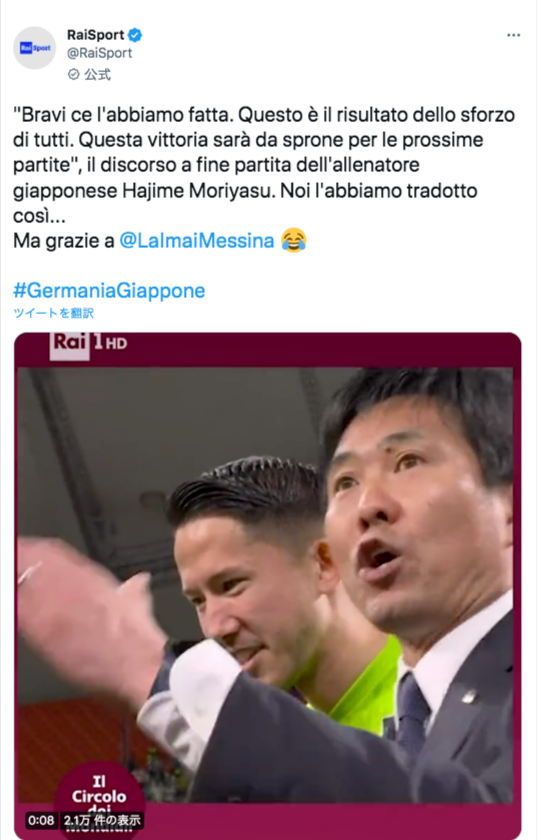
Task: Click the official account checkmark icon
Action: pyautogui.click(x=74, y=74)
